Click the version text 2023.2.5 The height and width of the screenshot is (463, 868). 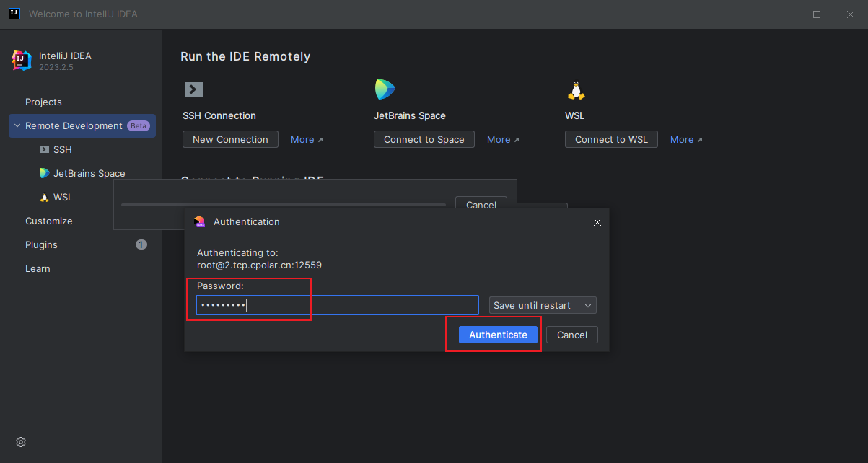tap(56, 67)
